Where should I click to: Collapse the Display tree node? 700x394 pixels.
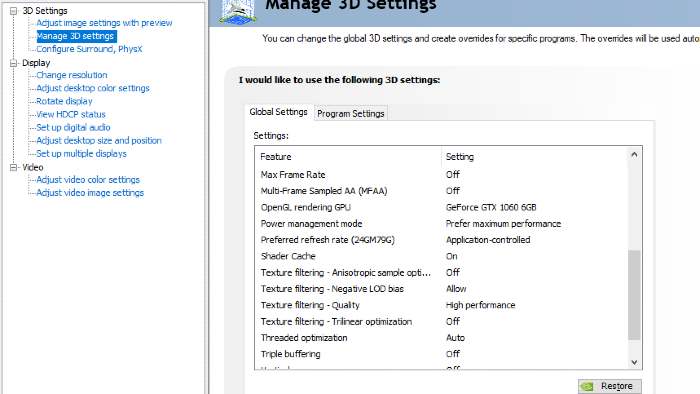[13, 63]
